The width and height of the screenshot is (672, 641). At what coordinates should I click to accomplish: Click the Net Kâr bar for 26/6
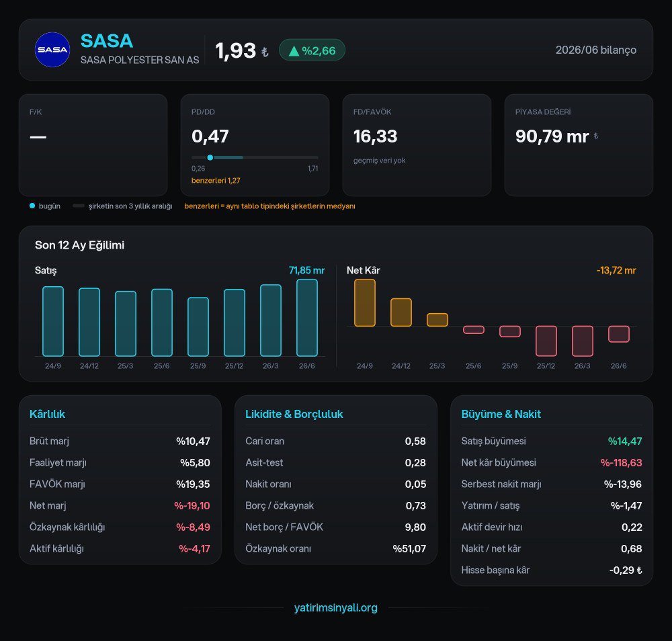point(619,334)
